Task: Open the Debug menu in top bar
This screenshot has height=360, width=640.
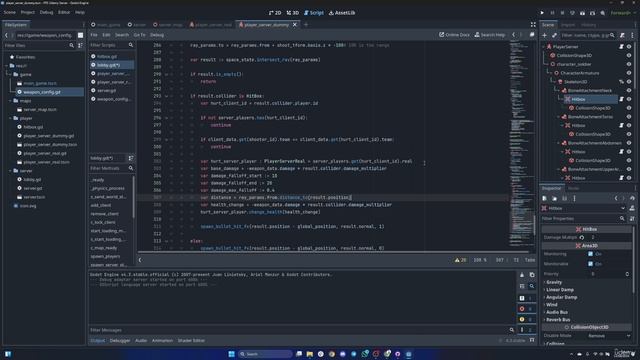Action: 46,12
